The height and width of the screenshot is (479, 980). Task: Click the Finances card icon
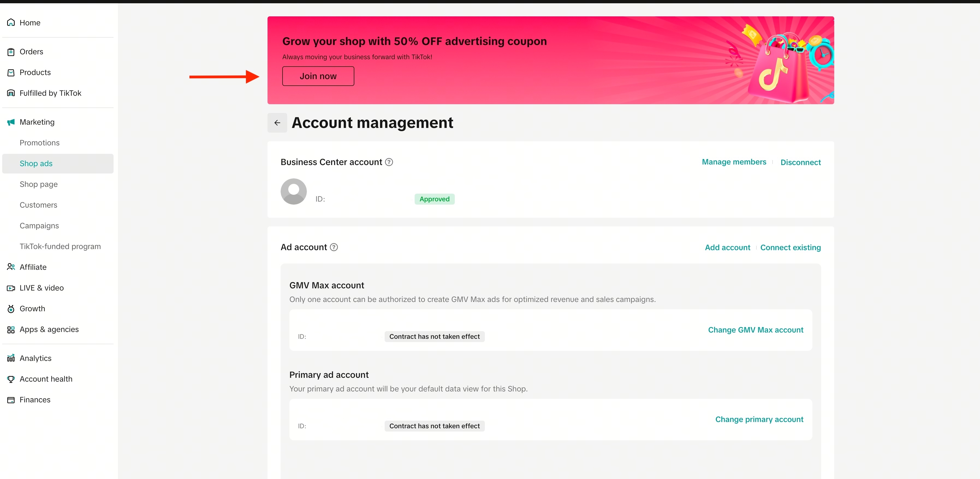[x=11, y=400]
